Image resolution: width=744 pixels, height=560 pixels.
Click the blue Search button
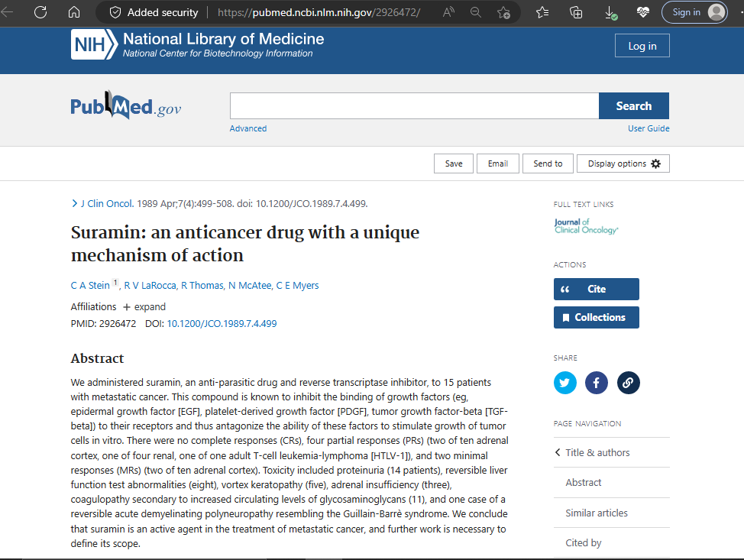(x=634, y=106)
